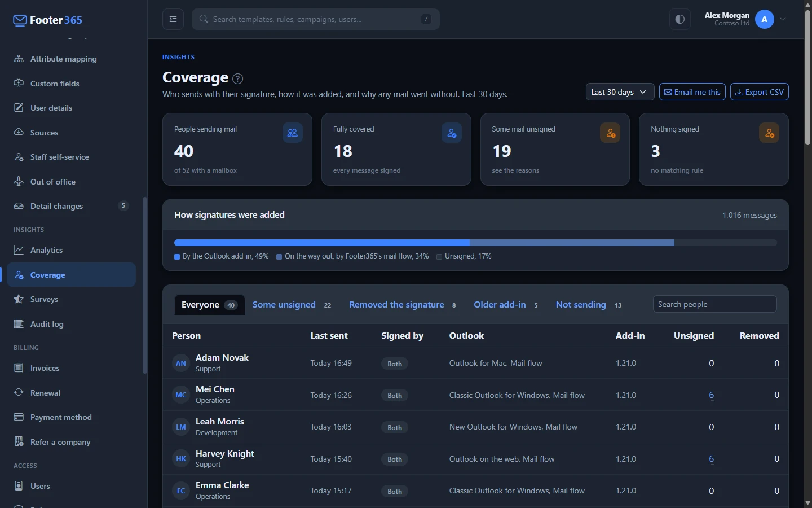Switch to the Removed the signature tab
The image size is (812, 508).
pos(403,305)
